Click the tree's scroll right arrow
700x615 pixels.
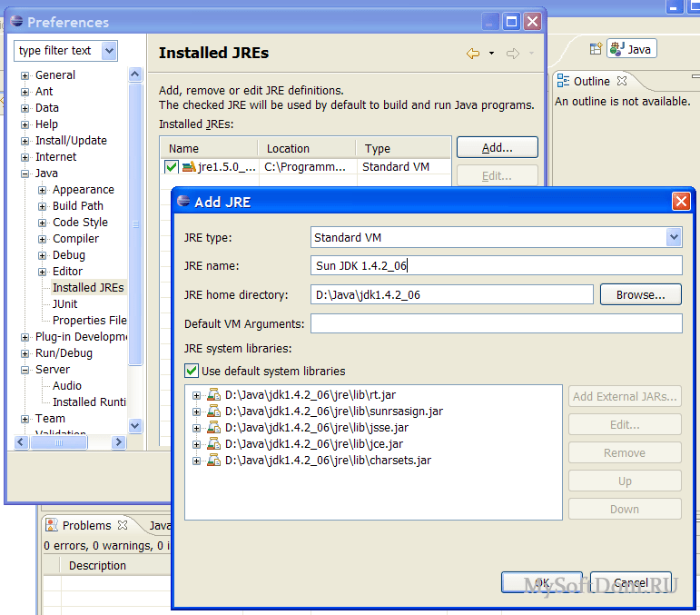click(118, 442)
